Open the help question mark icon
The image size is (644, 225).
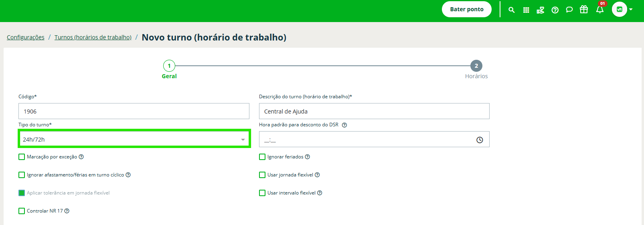pyautogui.click(x=555, y=10)
